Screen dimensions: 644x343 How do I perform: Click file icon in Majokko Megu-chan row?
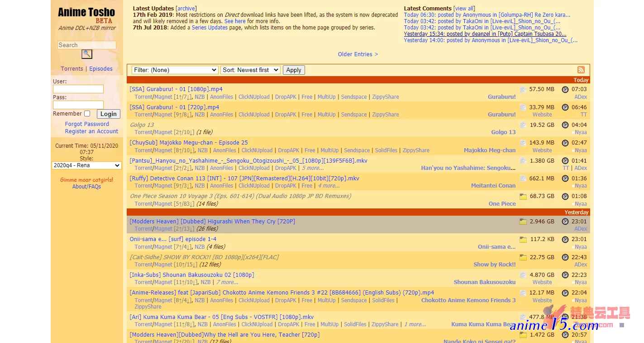pyautogui.click(x=523, y=143)
